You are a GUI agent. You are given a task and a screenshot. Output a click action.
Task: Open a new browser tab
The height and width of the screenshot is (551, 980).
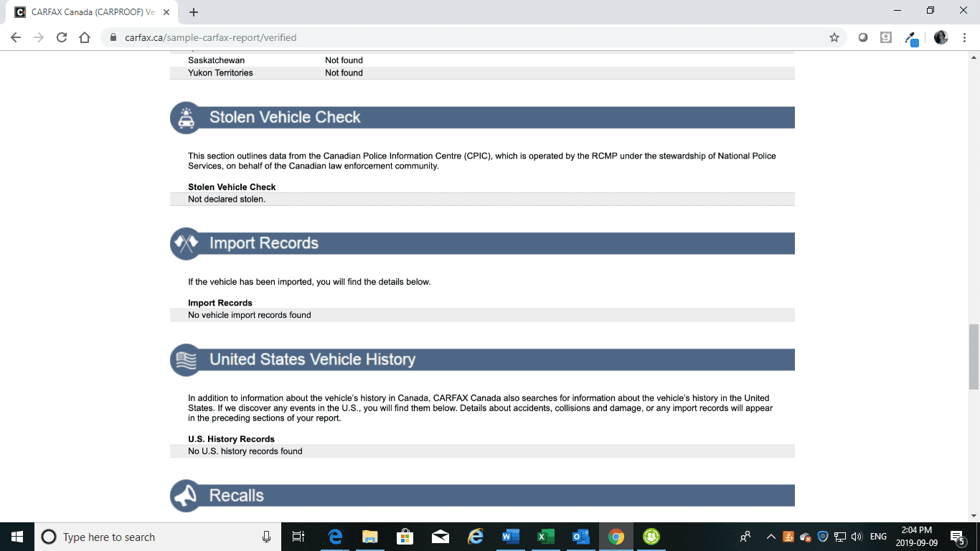pos(194,12)
